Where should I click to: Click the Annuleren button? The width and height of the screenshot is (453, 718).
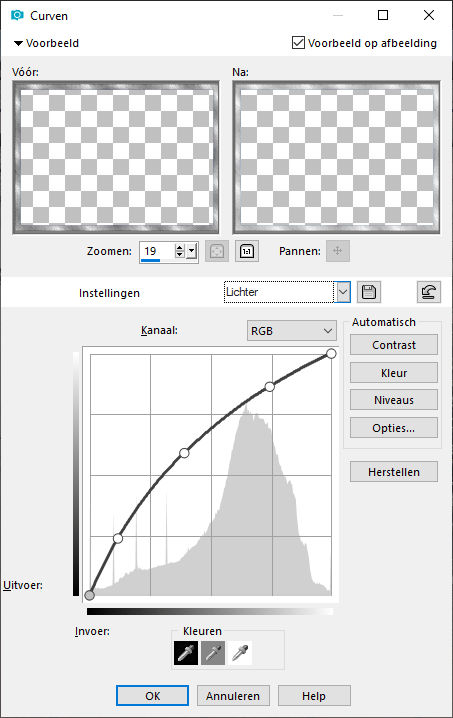click(233, 696)
